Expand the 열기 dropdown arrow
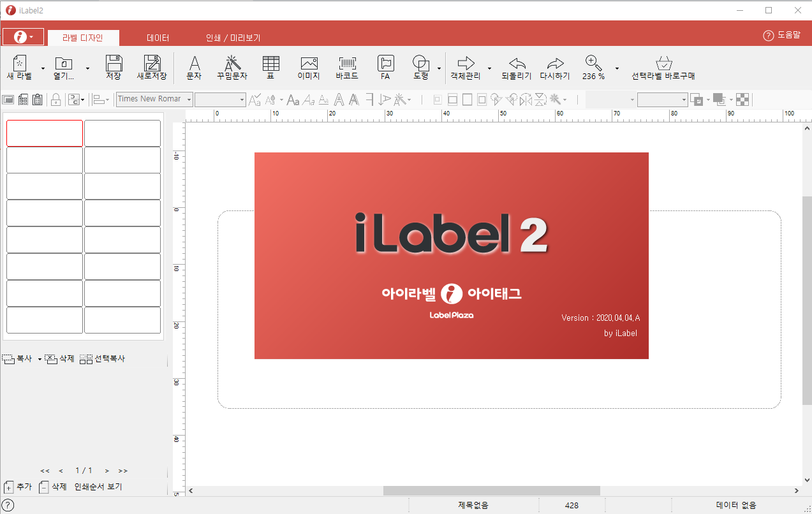 (x=87, y=68)
